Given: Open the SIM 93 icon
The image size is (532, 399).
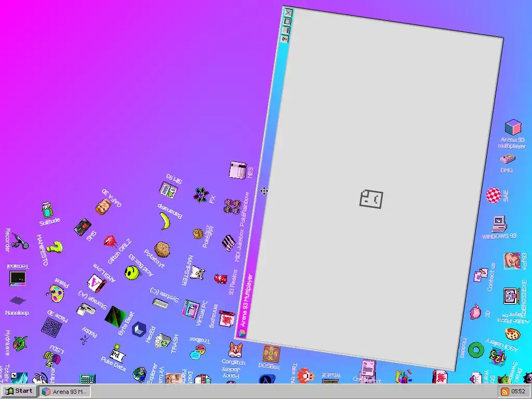Looking at the screenshot, I should (x=169, y=190).
